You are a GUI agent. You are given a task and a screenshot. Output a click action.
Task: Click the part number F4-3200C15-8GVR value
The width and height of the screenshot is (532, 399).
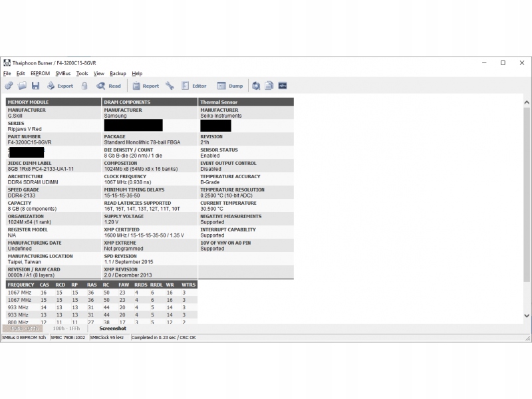point(29,142)
